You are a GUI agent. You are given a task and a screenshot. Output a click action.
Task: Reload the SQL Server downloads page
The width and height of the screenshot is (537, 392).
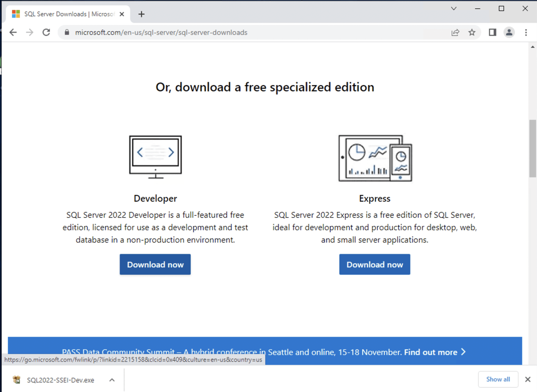pyautogui.click(x=46, y=32)
